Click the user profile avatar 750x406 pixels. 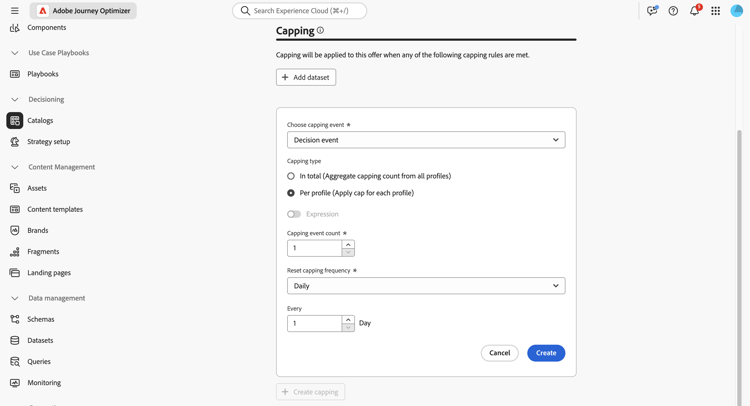pos(736,11)
